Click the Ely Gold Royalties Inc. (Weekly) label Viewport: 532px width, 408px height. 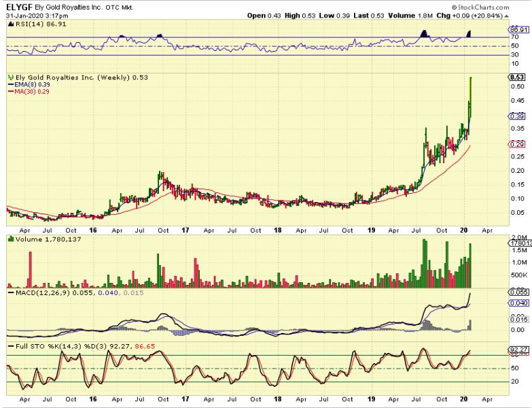point(73,78)
